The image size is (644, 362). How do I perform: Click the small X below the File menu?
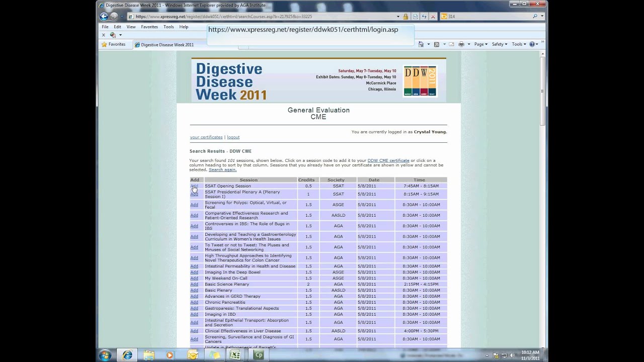coord(104,35)
